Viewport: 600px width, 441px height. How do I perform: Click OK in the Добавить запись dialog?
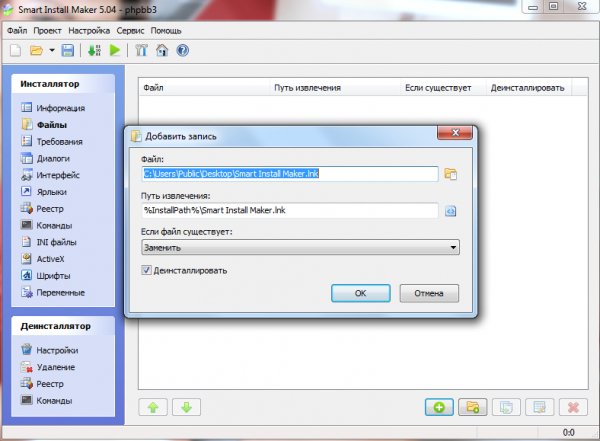(x=360, y=293)
